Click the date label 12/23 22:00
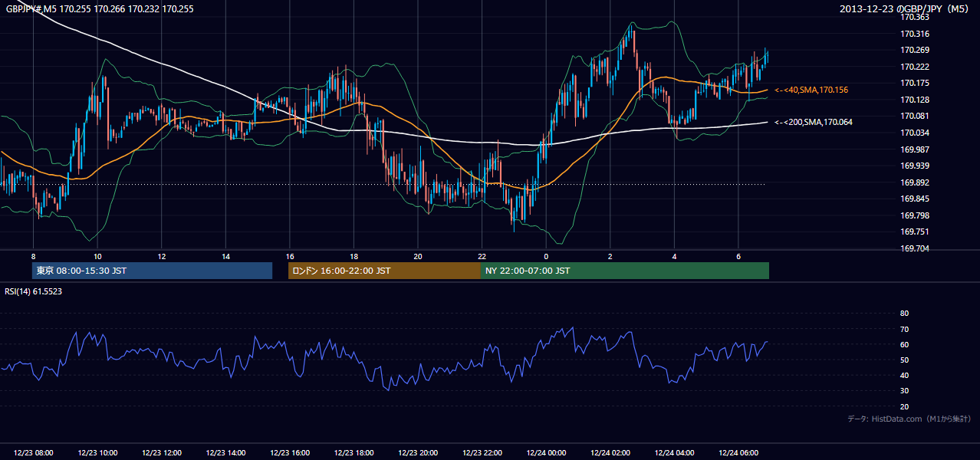The image size is (980, 460). [x=482, y=453]
